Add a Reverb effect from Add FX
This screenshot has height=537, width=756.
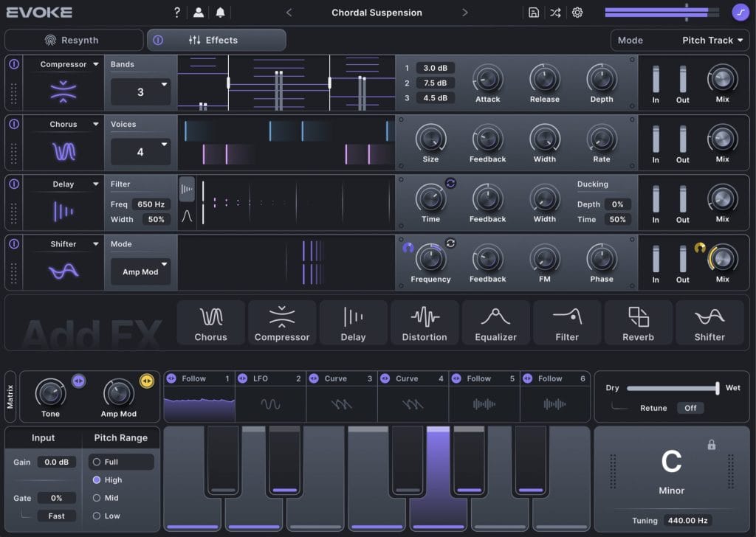coord(638,323)
